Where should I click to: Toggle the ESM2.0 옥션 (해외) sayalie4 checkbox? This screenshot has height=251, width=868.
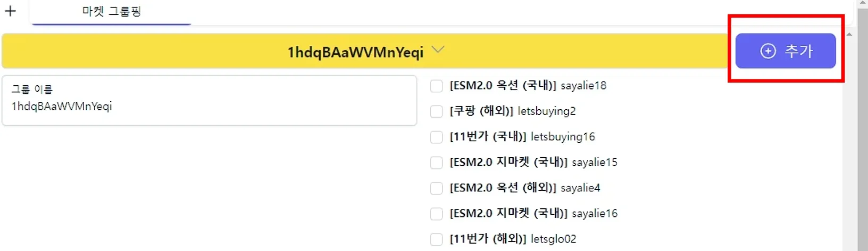tap(436, 188)
